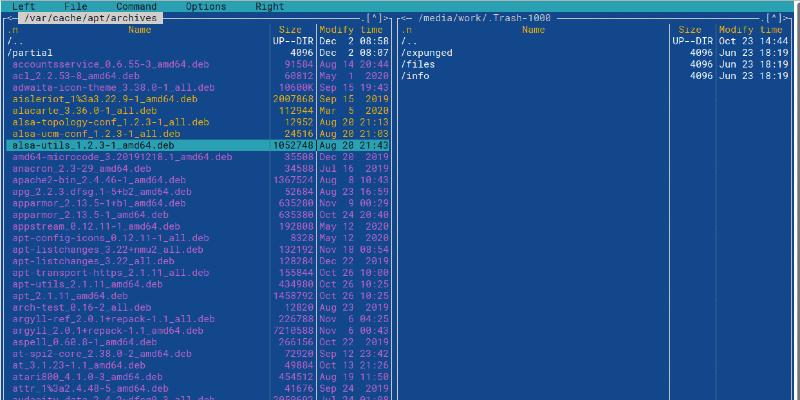This screenshot has height=400, width=800.
Task: Open the right panel's directory history list [^]
Action: [773, 18]
